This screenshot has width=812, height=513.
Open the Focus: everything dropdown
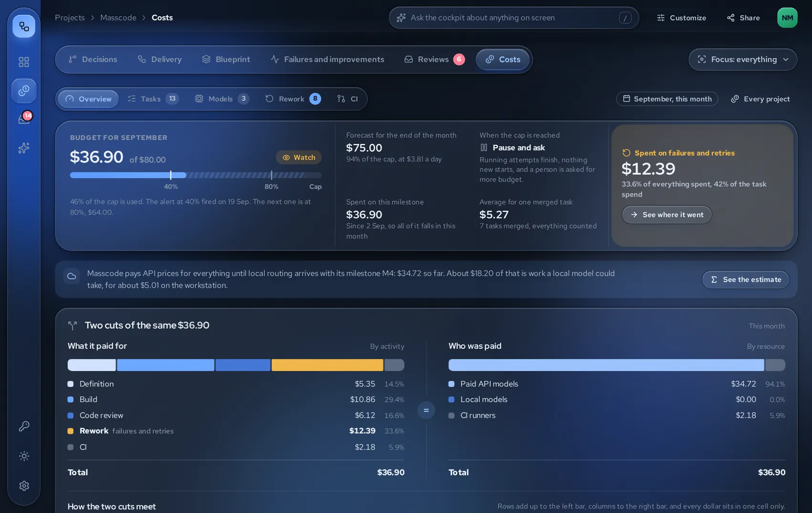tap(743, 60)
